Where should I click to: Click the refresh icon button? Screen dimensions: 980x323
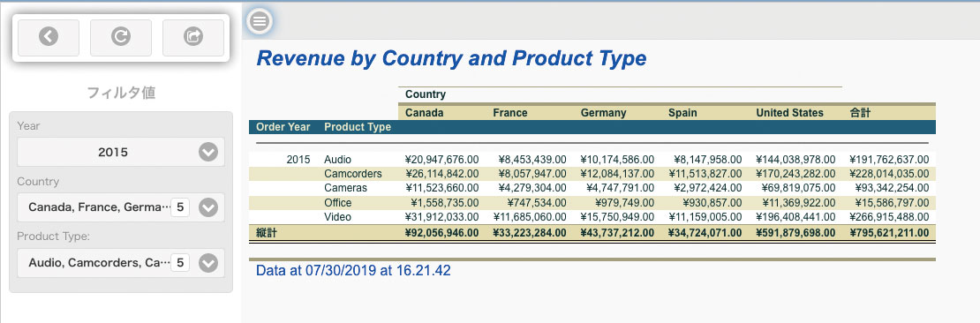(x=121, y=37)
